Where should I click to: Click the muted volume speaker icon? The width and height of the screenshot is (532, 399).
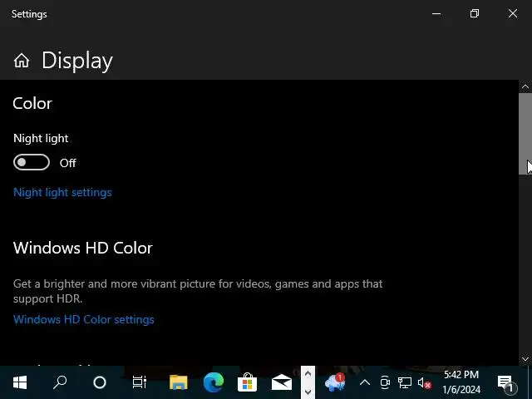click(425, 383)
